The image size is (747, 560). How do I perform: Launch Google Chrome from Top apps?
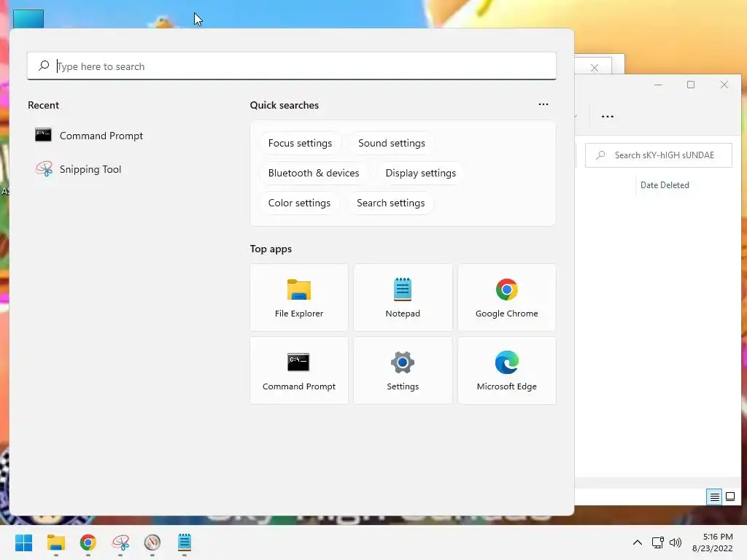(x=506, y=297)
